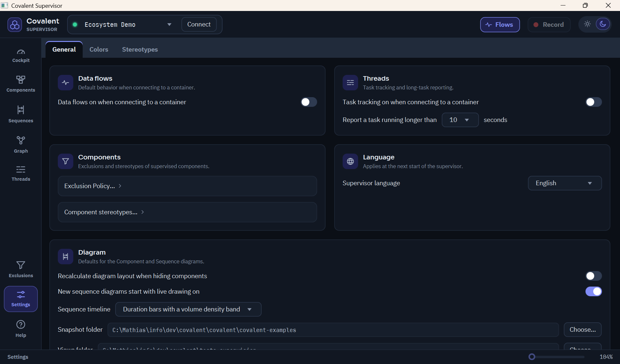Expand the Exclusion Policy entry
The width and height of the screenshot is (620, 364).
point(187,186)
